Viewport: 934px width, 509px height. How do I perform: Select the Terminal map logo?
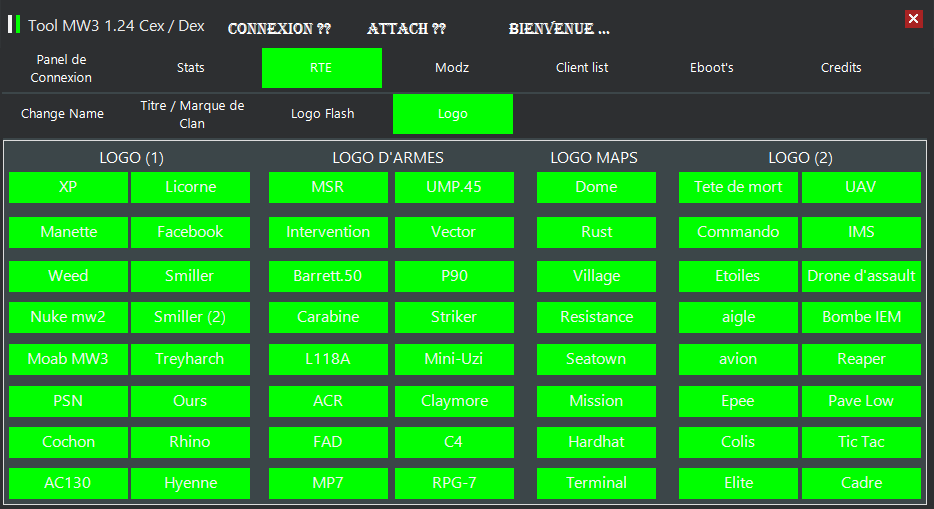596,483
